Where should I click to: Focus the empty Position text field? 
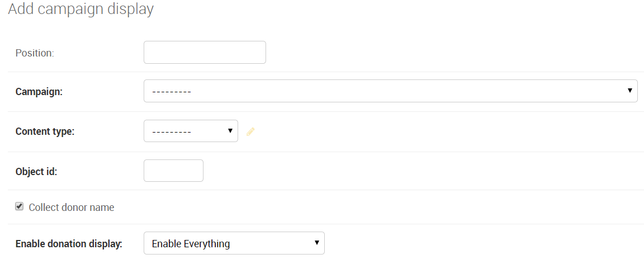(x=205, y=52)
